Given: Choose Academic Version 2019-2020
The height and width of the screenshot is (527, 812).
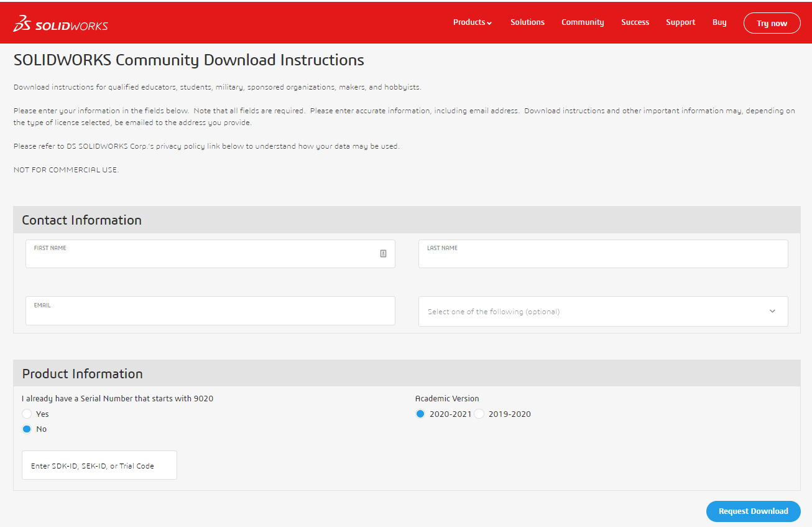Looking at the screenshot, I should point(479,414).
